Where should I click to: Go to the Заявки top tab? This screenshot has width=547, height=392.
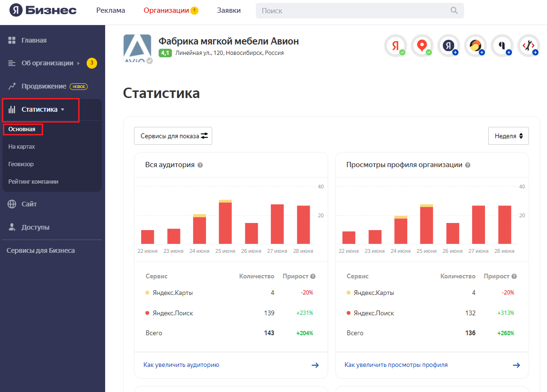pos(229,10)
